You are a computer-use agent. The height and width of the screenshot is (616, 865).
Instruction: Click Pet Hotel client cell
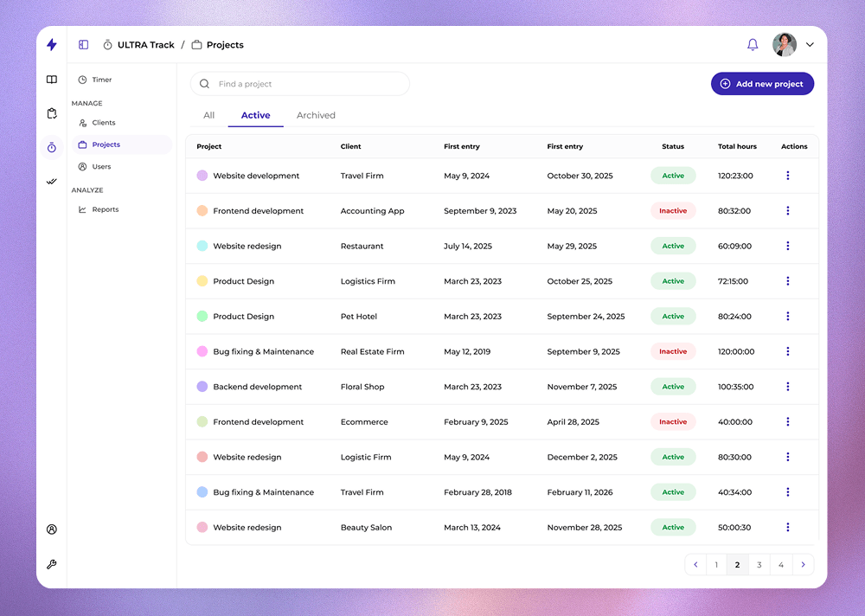coord(359,317)
